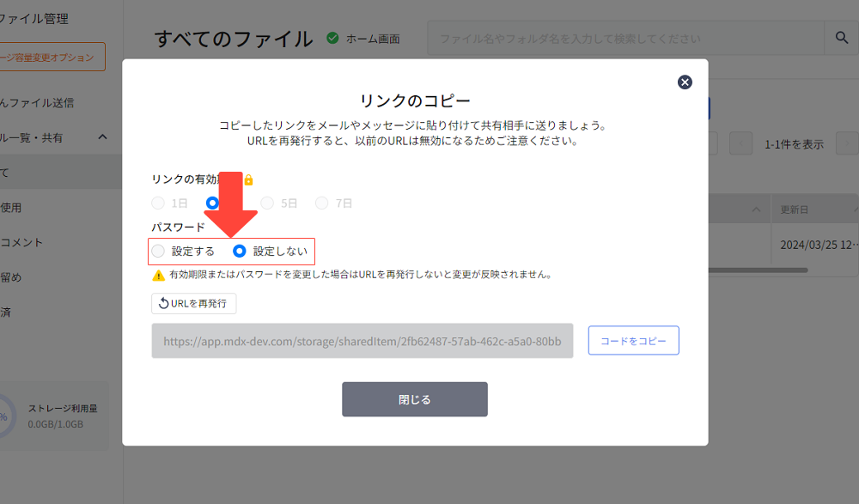Select the 7日 expiry radio button

[x=322, y=203]
